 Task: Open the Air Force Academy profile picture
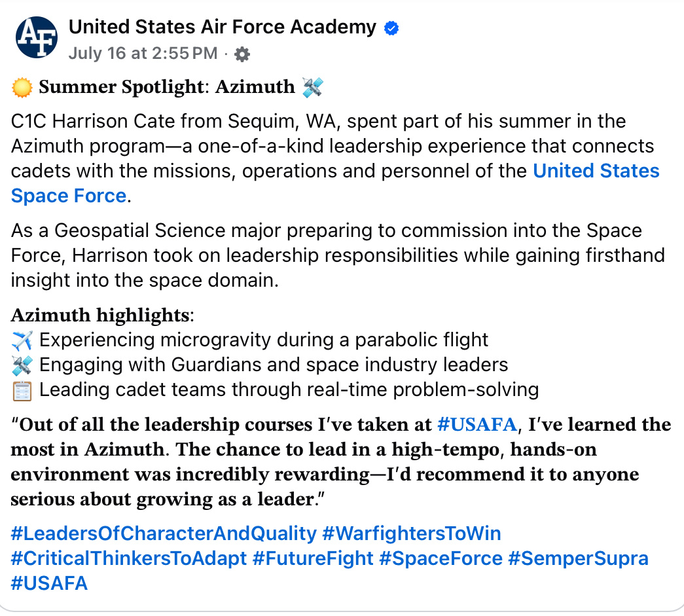pyautogui.click(x=37, y=37)
